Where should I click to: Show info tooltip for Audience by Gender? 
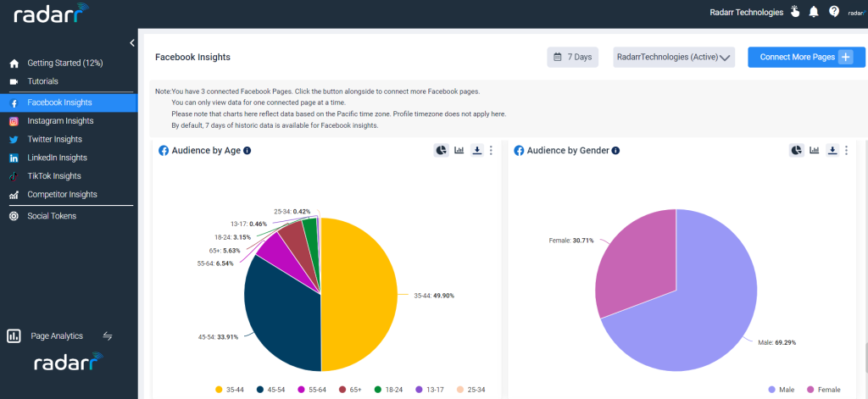tap(615, 151)
